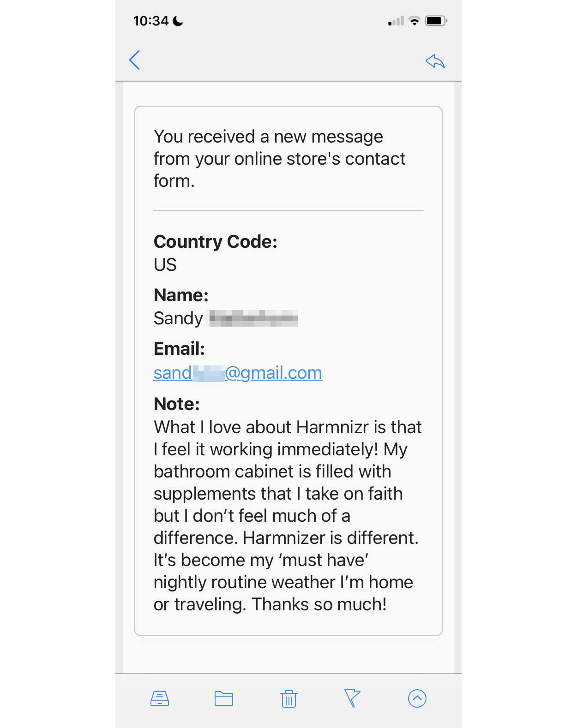
Task: Tap the US country code value
Action: (165, 265)
